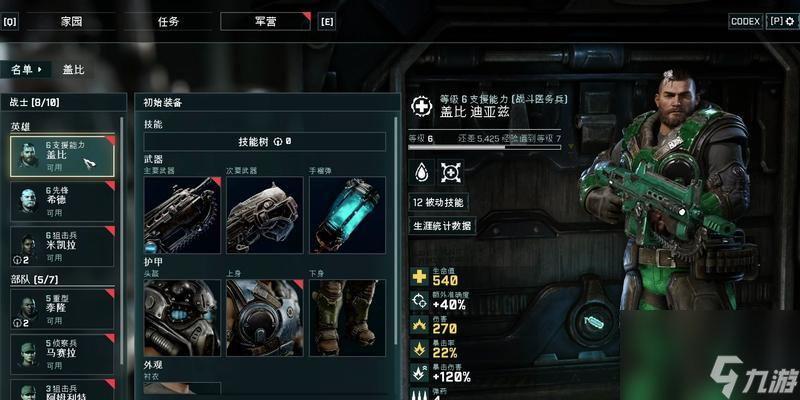Switch to the 任务 tab
Viewport: 800px width, 400px height.
(x=168, y=21)
